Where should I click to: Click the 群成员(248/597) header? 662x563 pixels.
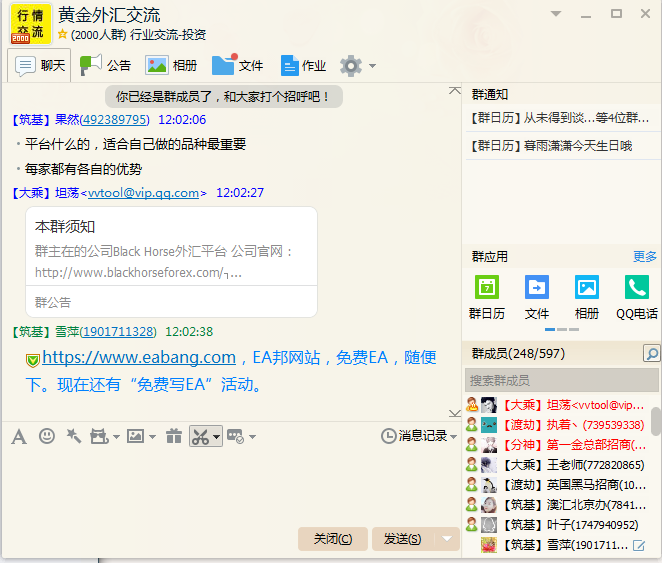[518, 353]
